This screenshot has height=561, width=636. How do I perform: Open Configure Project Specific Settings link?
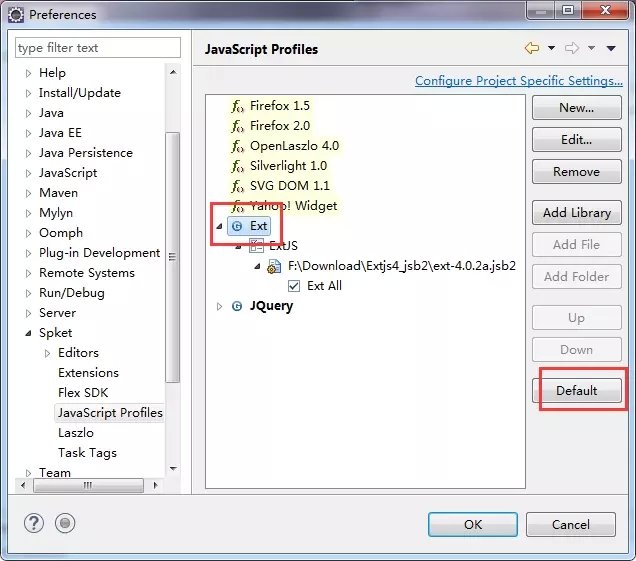pos(519,81)
